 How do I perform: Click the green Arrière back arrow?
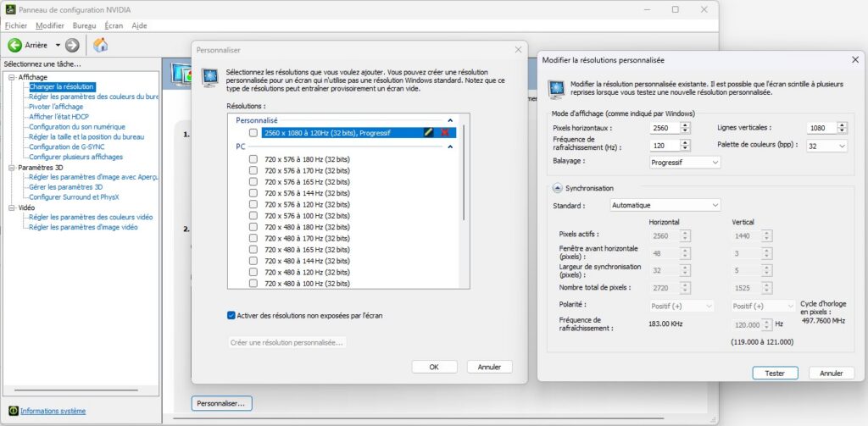pyautogui.click(x=14, y=45)
